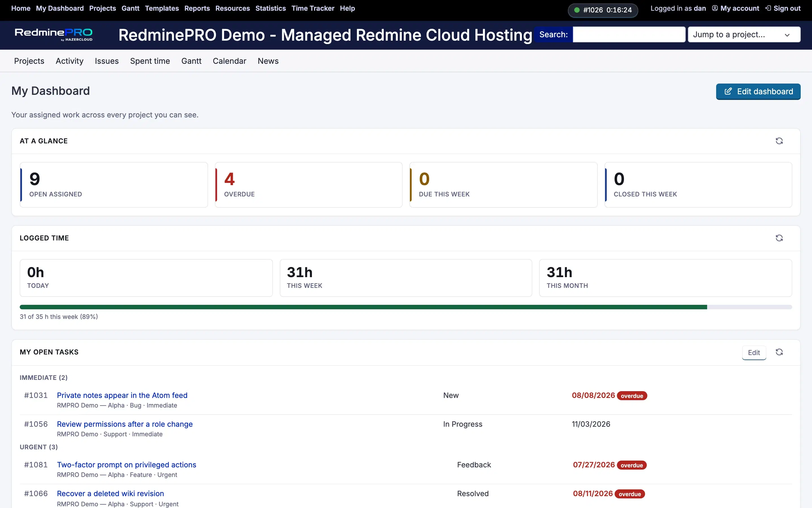Open Reports from the top menu
This screenshot has height=508, width=812.
click(x=197, y=8)
